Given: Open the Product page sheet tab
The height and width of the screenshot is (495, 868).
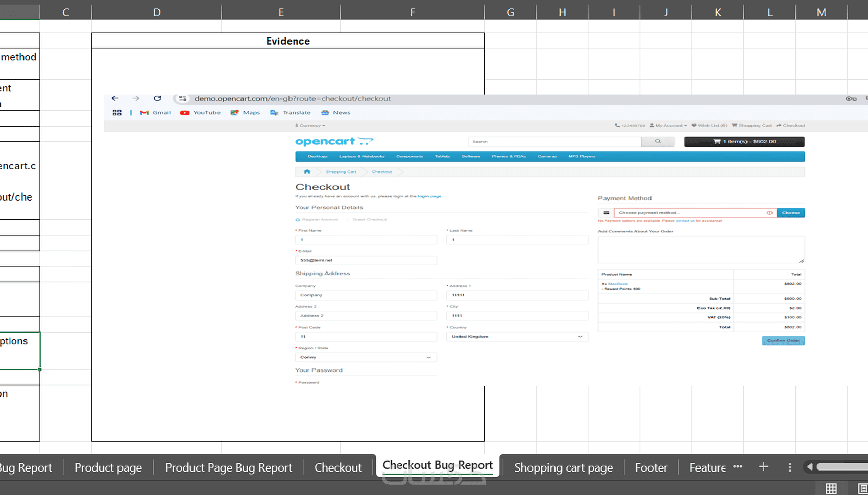Looking at the screenshot, I should pos(108,467).
